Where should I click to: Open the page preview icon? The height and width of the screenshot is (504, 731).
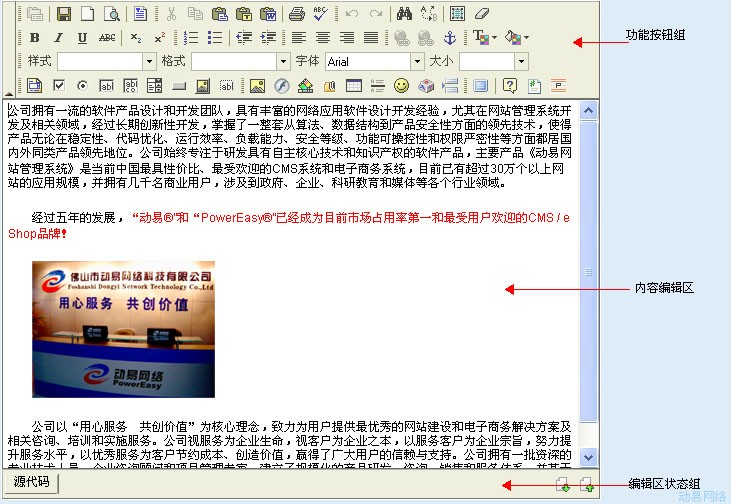pos(111,14)
